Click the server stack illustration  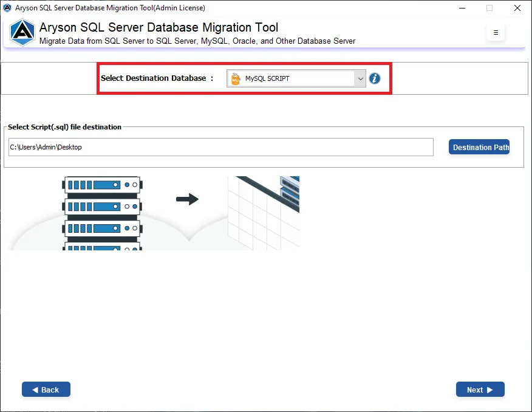[102, 213]
